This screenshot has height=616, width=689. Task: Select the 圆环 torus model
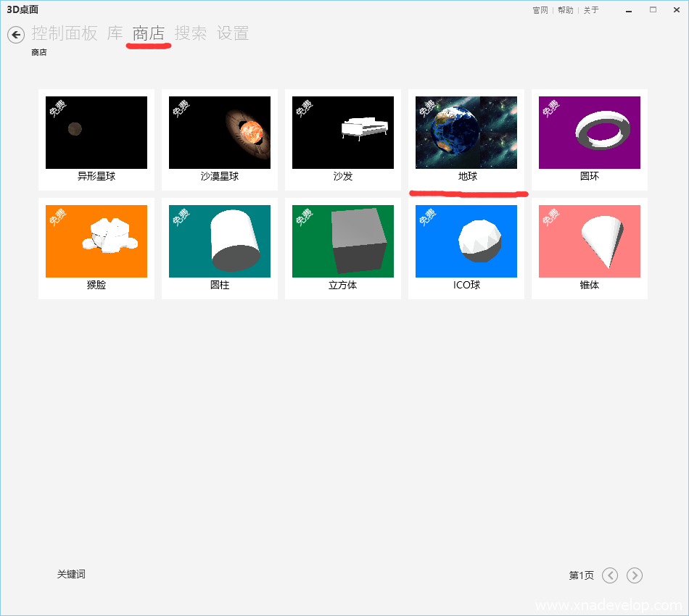tap(590, 133)
